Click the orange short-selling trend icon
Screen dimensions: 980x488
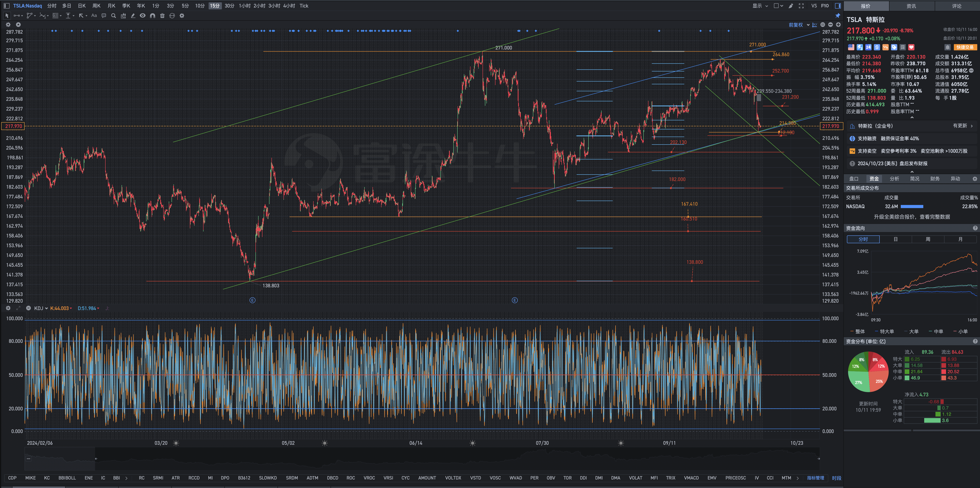(885, 47)
